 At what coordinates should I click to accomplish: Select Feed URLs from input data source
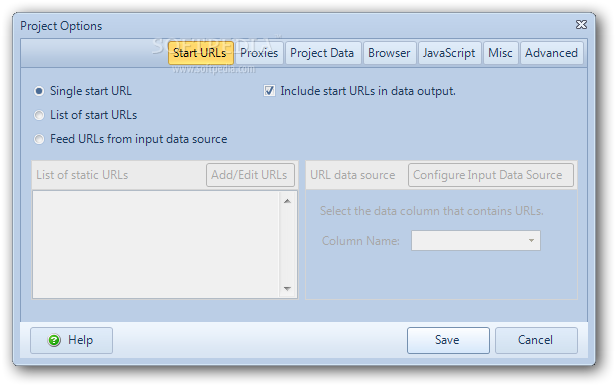tap(39, 139)
